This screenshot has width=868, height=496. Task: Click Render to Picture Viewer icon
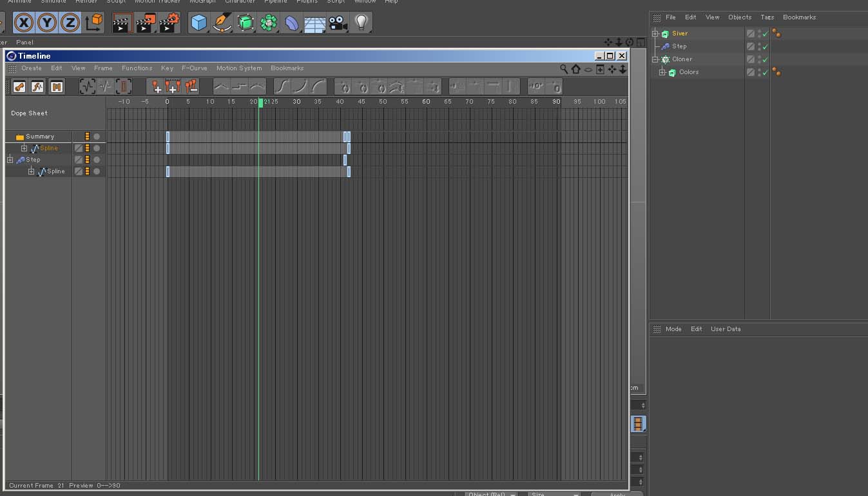(146, 23)
